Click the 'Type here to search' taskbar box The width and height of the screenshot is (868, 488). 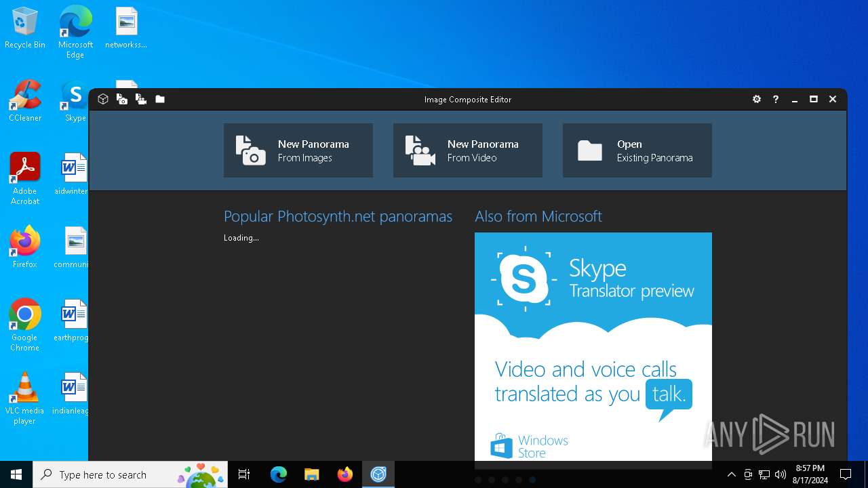pyautogui.click(x=132, y=474)
